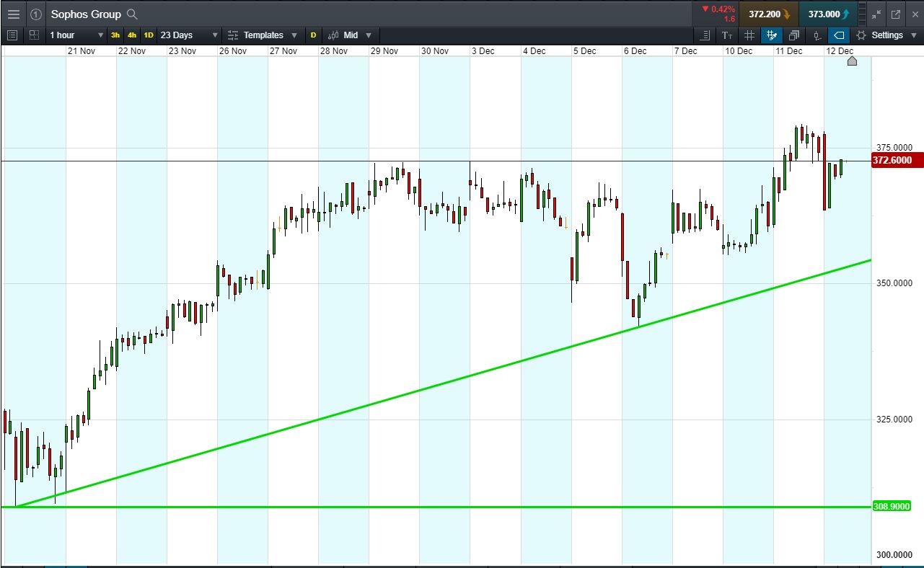Toggle the highlighted drawing tools icon

pos(772,35)
